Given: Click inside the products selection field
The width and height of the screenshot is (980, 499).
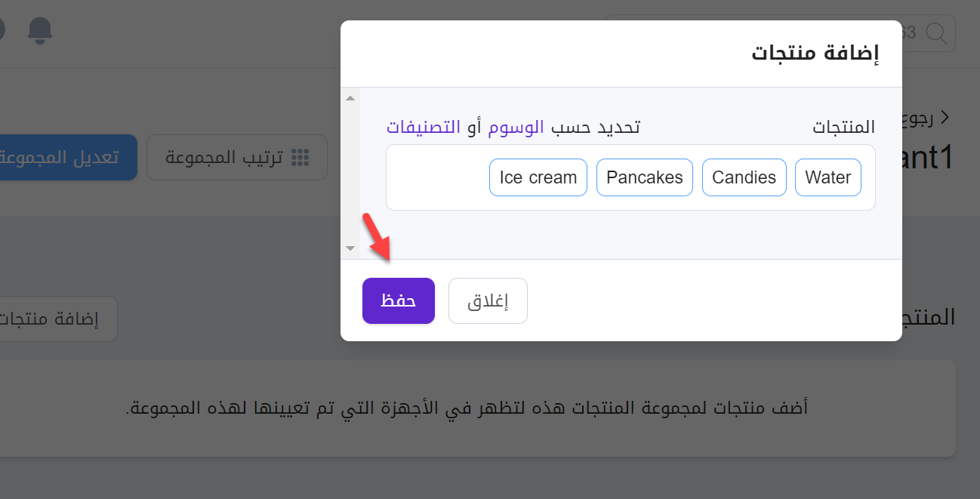Looking at the screenshot, I should pyautogui.click(x=630, y=177).
